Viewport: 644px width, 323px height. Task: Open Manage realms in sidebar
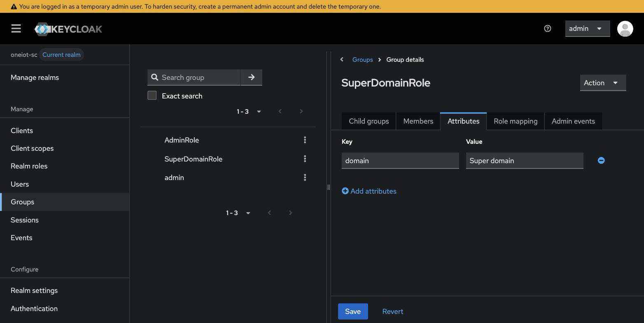(x=65, y=77)
